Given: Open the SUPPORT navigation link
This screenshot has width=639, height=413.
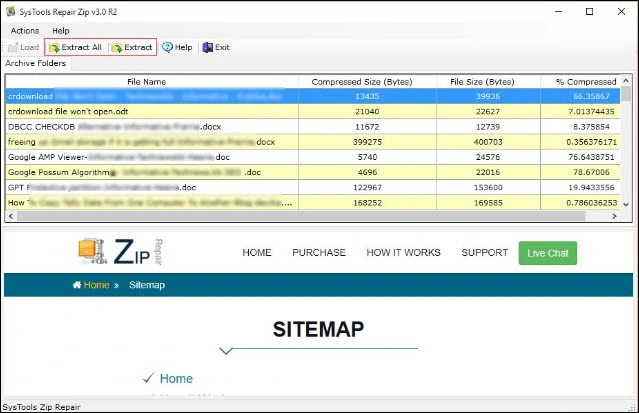Looking at the screenshot, I should coord(485,253).
